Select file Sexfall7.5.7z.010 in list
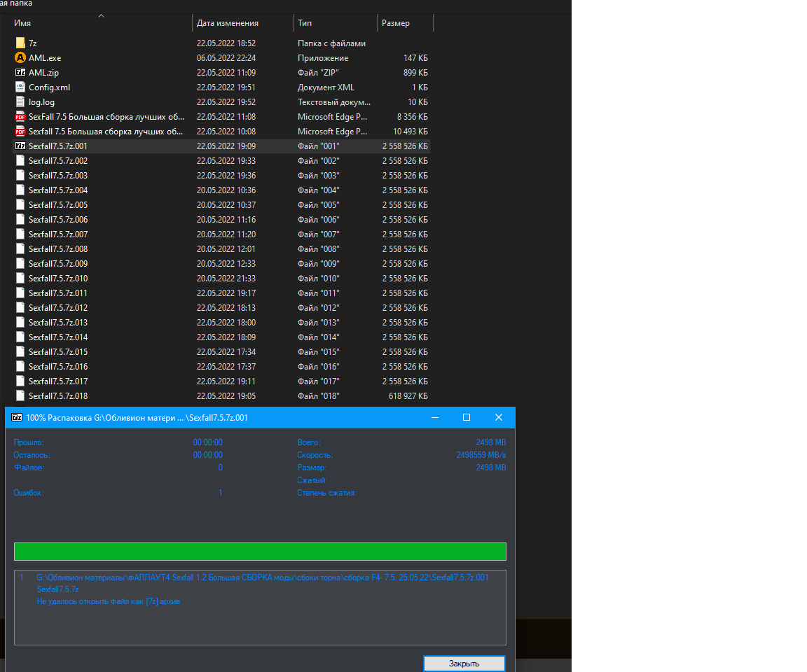The image size is (807, 672). pos(58,279)
